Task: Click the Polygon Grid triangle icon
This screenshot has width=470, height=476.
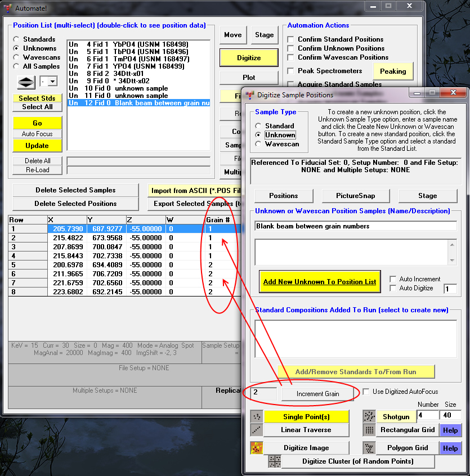Action: [x=369, y=448]
